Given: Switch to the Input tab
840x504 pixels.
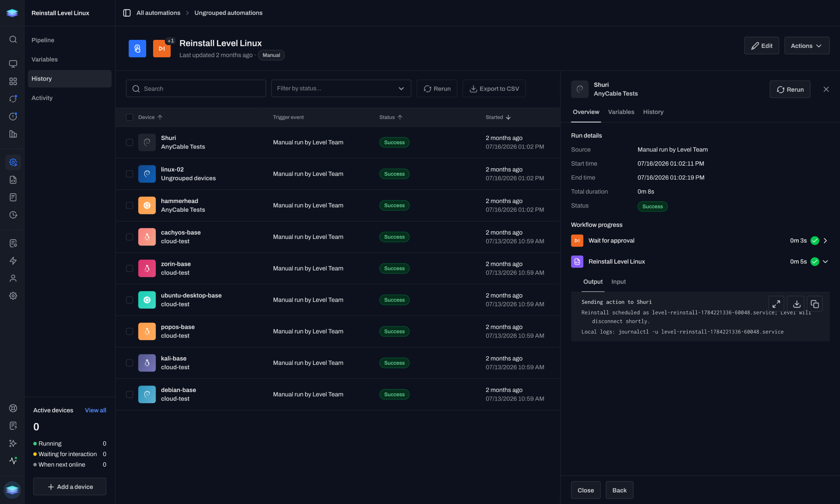Looking at the screenshot, I should coord(618,282).
